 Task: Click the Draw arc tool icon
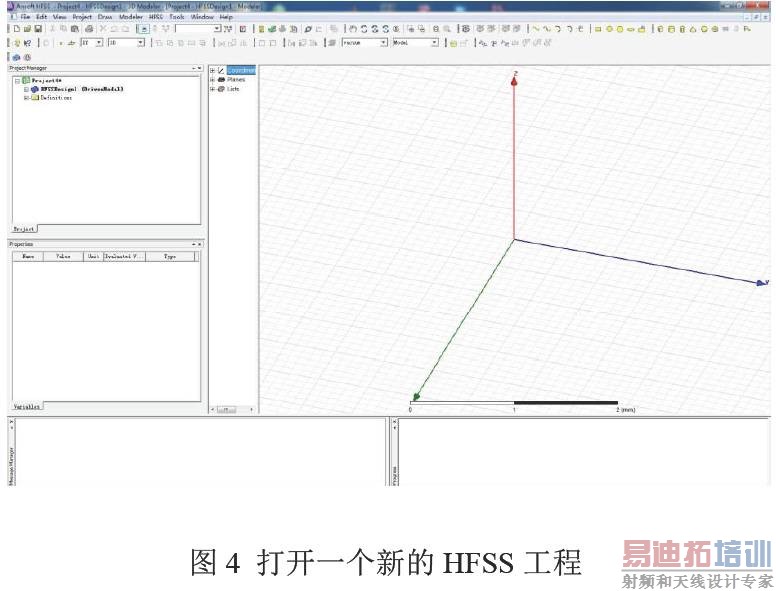tap(558, 29)
